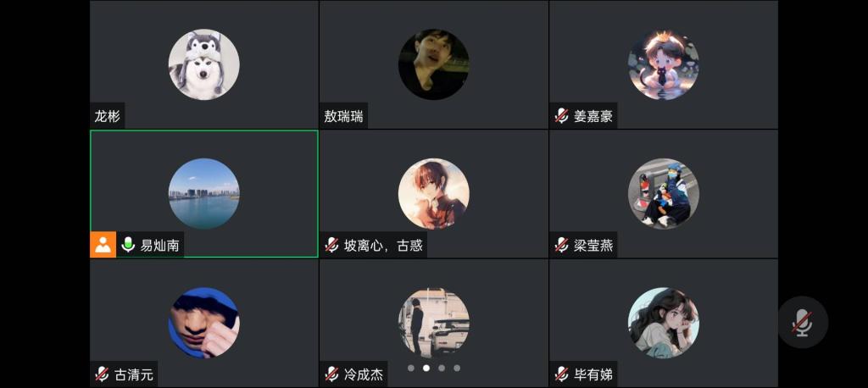Select the highlighted second page dot
The height and width of the screenshot is (388, 868).
(426, 368)
